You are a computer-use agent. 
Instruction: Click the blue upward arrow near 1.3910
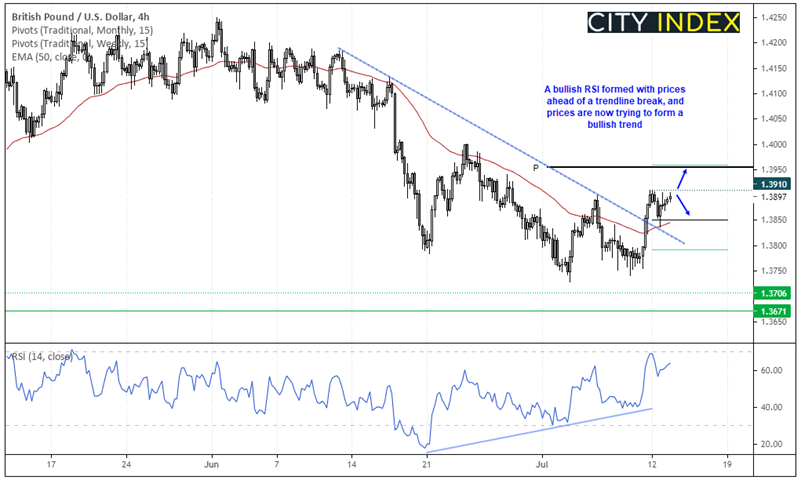[681, 178]
